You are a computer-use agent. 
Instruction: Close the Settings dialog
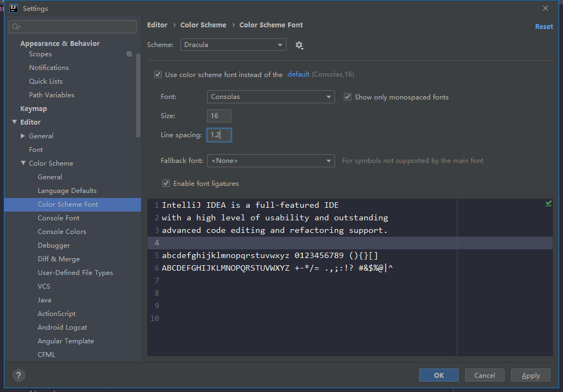[545, 8]
